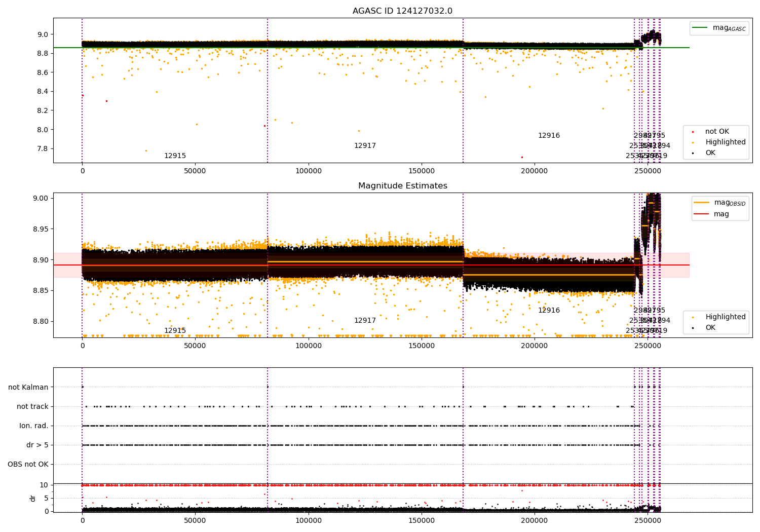Click y-axis tick '8.85' in Magnitude Estimates plot
Image resolution: width=760 pixels, height=532 pixels.
41,291
